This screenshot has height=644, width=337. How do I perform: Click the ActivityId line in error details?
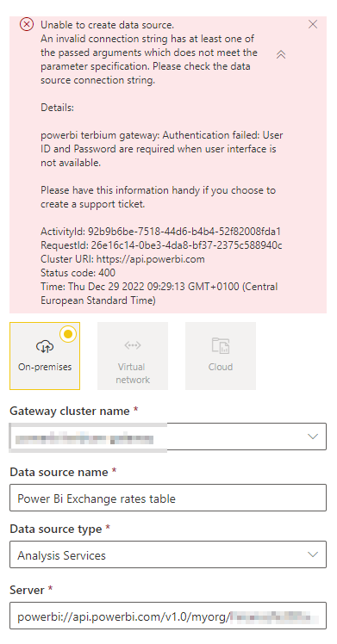[160, 232]
